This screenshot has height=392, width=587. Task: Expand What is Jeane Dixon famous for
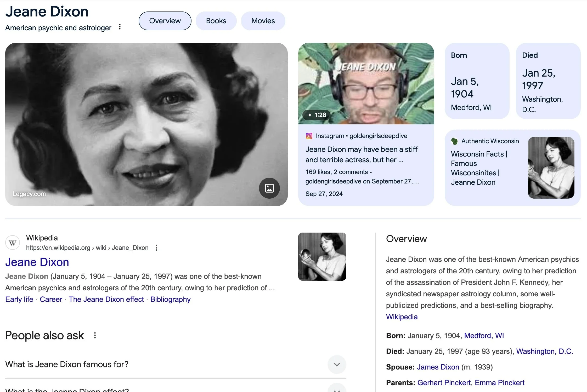[337, 364]
